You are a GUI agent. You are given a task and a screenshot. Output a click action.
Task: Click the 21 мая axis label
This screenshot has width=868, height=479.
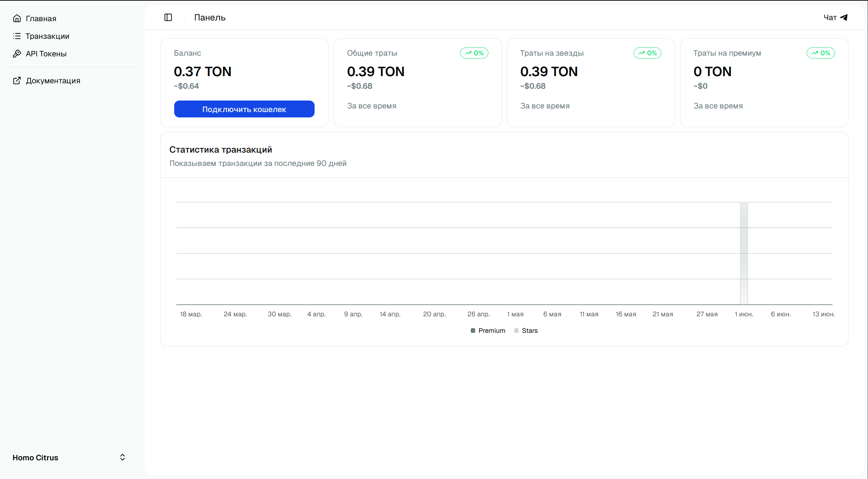pos(663,314)
